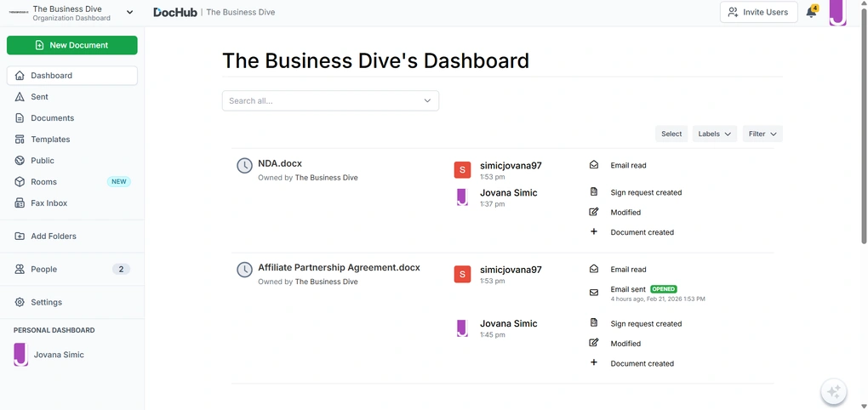The height and width of the screenshot is (410, 868).
Task: Click Jovana Simic name in Affiliate Partnership row
Action: pos(508,324)
